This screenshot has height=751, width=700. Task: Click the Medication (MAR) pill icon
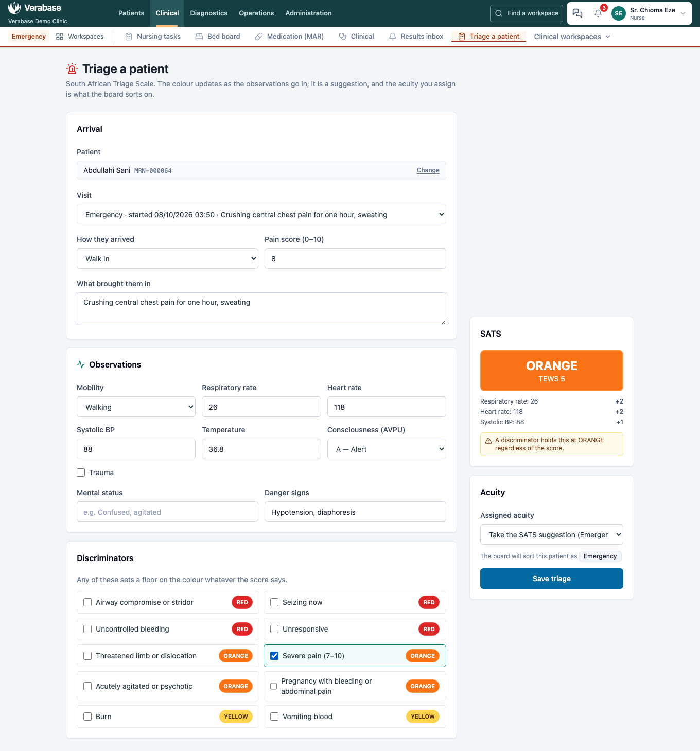259,37
